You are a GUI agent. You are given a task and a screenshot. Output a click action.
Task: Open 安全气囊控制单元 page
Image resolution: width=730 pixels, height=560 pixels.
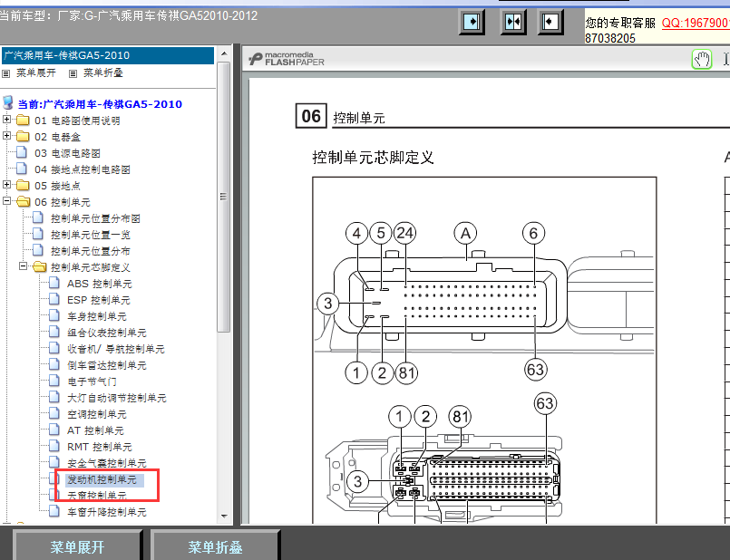[x=107, y=463]
